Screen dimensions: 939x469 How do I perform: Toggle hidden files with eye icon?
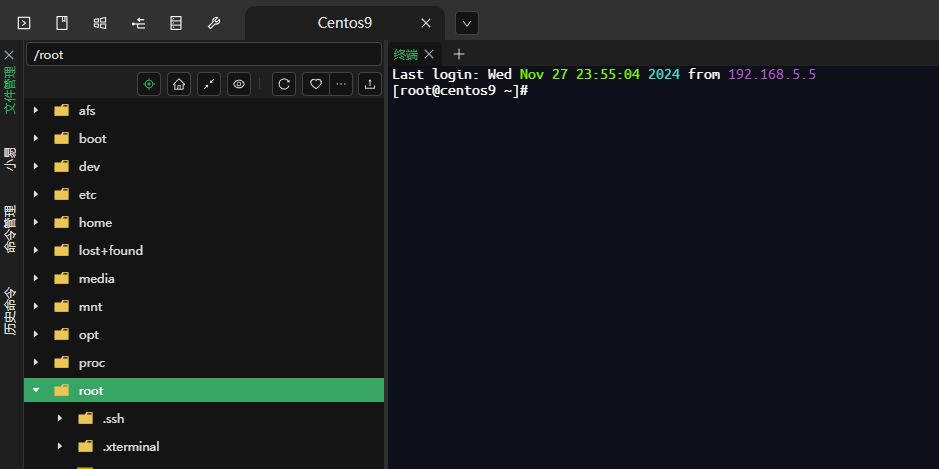pyautogui.click(x=239, y=84)
